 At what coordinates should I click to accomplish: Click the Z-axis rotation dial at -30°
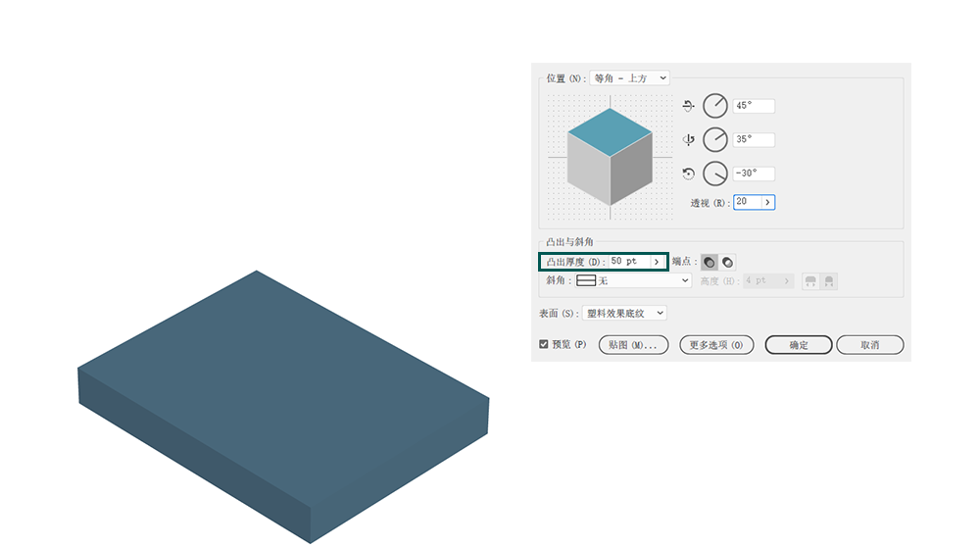715,174
